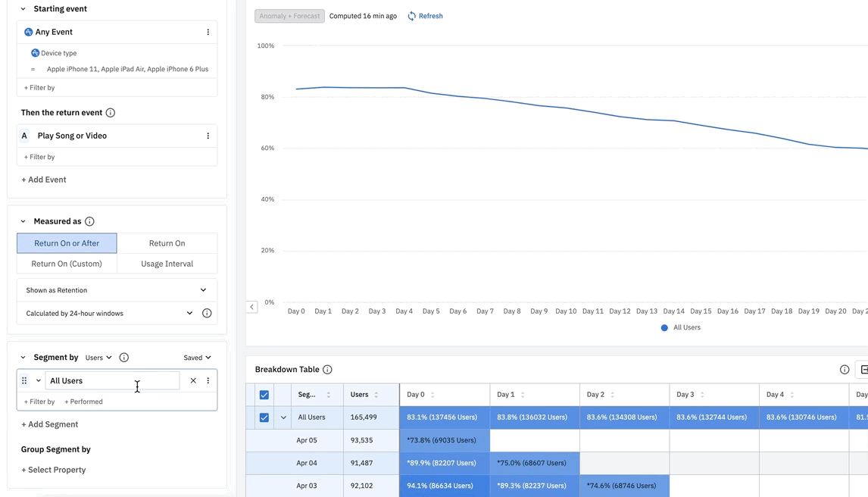Open the Any Event options menu
The height and width of the screenshot is (497, 868).
208,33
